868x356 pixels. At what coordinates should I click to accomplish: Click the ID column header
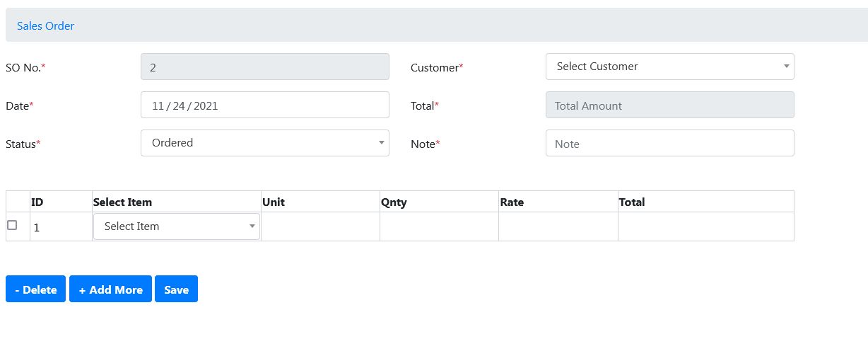37,202
